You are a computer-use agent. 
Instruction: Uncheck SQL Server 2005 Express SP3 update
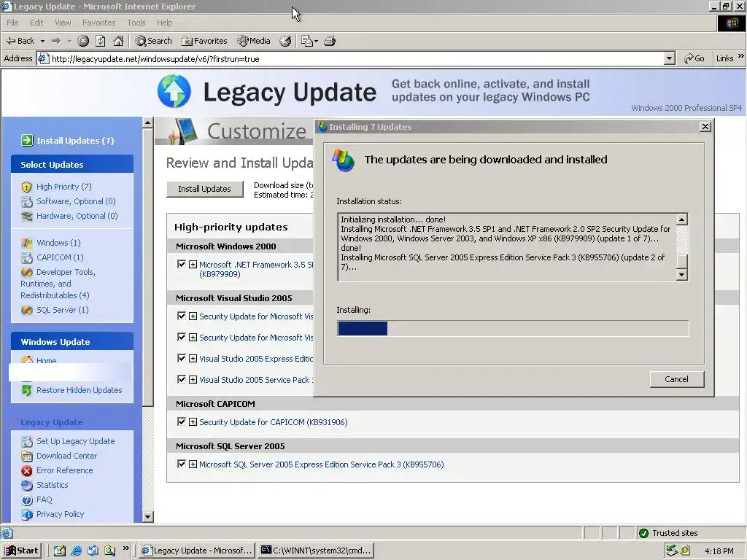(181, 464)
